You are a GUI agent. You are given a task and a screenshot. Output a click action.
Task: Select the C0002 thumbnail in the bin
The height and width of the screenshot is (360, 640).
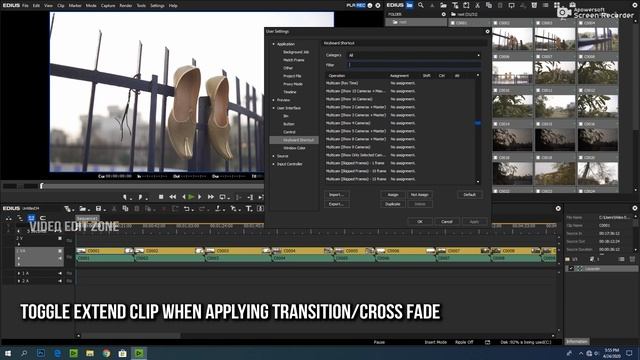click(x=512, y=39)
